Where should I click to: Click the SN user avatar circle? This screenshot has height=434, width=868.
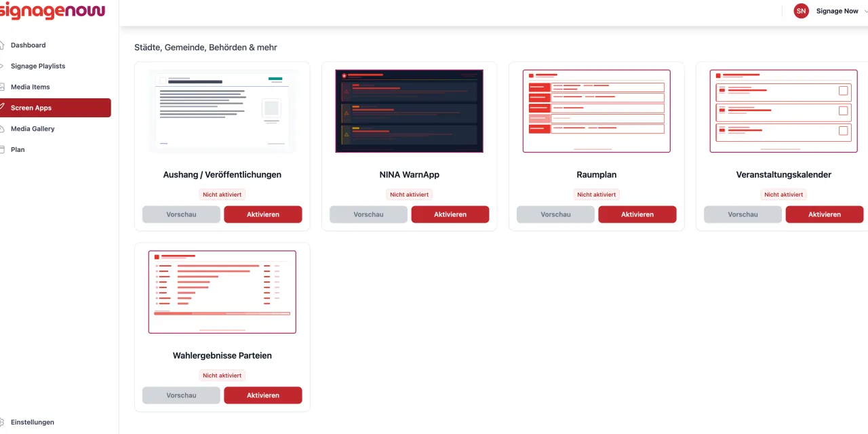pos(802,11)
